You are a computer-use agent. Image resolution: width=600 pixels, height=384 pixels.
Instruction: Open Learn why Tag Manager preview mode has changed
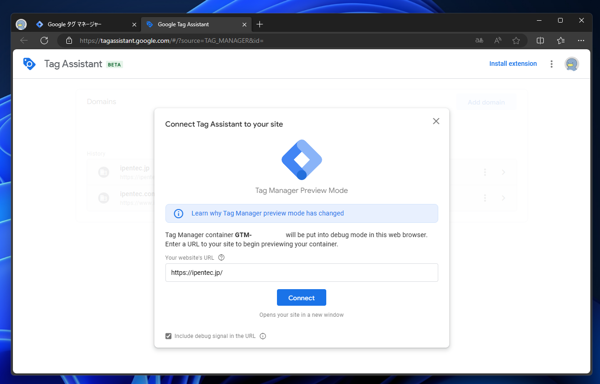(x=267, y=213)
